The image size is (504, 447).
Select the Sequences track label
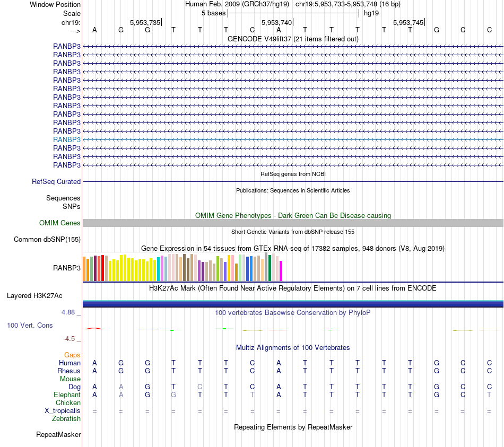(63, 198)
